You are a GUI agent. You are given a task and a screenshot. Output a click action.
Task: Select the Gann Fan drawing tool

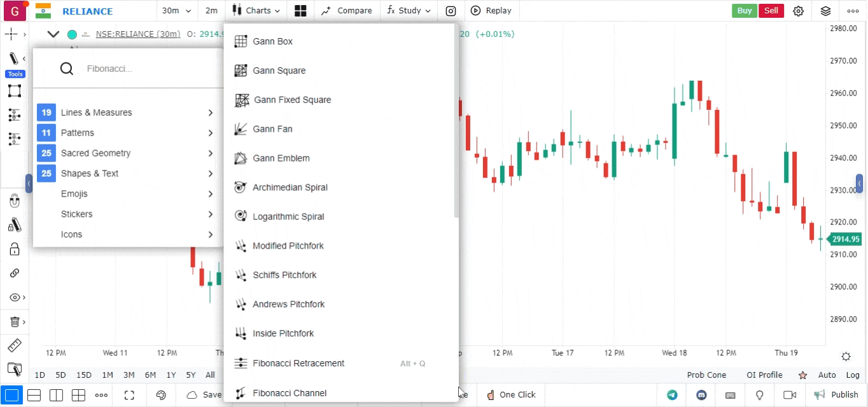coord(272,129)
